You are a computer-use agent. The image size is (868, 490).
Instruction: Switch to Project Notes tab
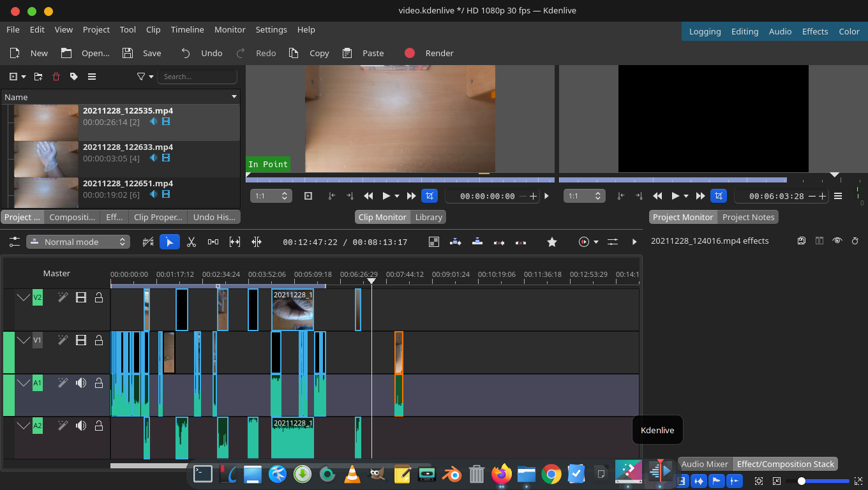click(748, 217)
